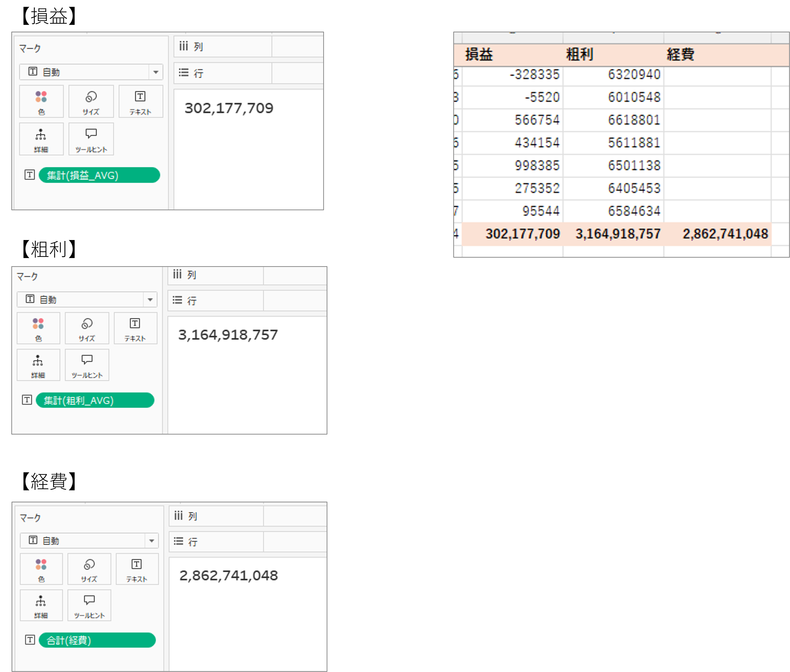This screenshot has width=790, height=672.
Task: Click cell with 275352
Action: (x=512, y=189)
